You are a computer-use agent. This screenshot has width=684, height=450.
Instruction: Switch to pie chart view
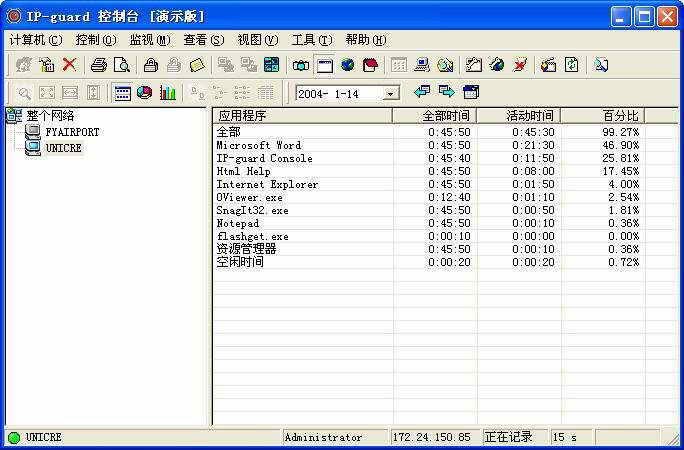pyautogui.click(x=144, y=93)
